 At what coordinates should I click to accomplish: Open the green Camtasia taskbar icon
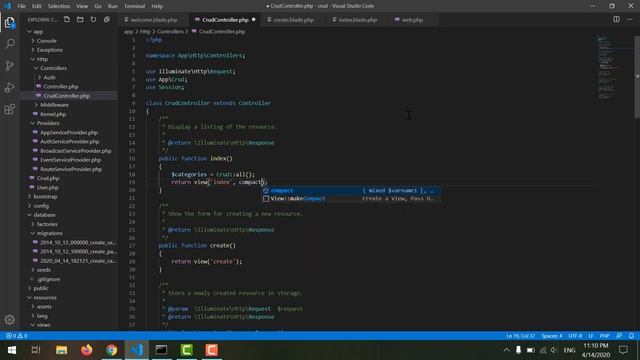187,350
